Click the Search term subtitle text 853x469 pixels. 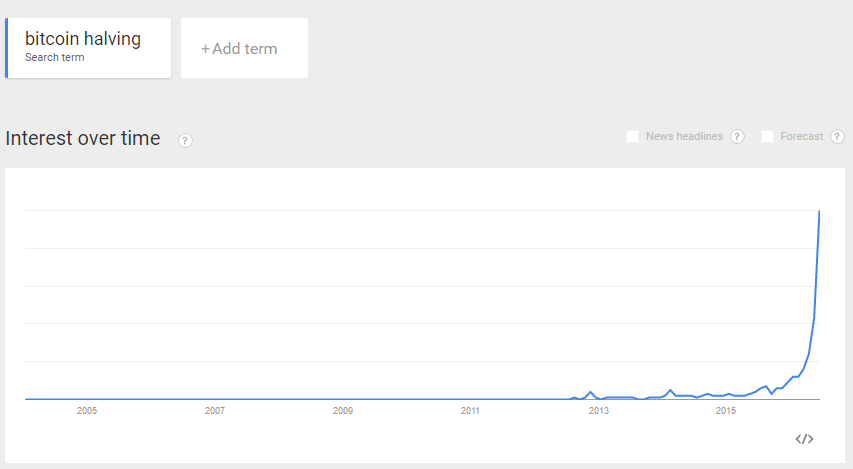point(54,57)
